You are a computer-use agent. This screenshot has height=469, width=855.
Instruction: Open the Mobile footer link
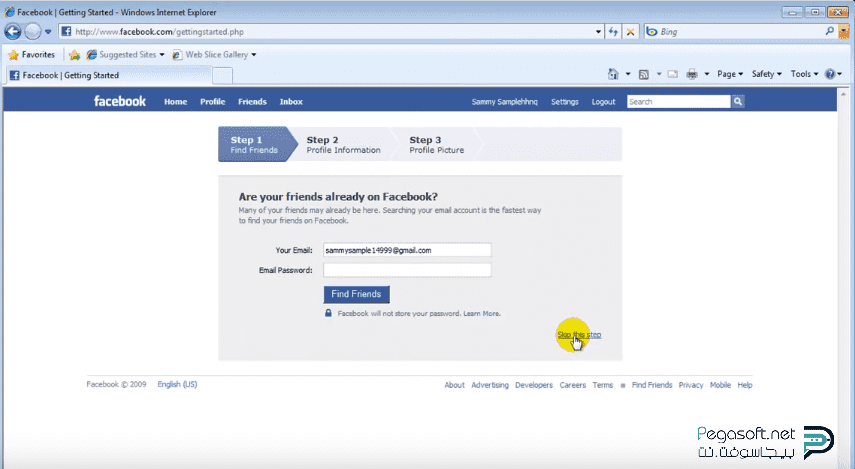720,385
